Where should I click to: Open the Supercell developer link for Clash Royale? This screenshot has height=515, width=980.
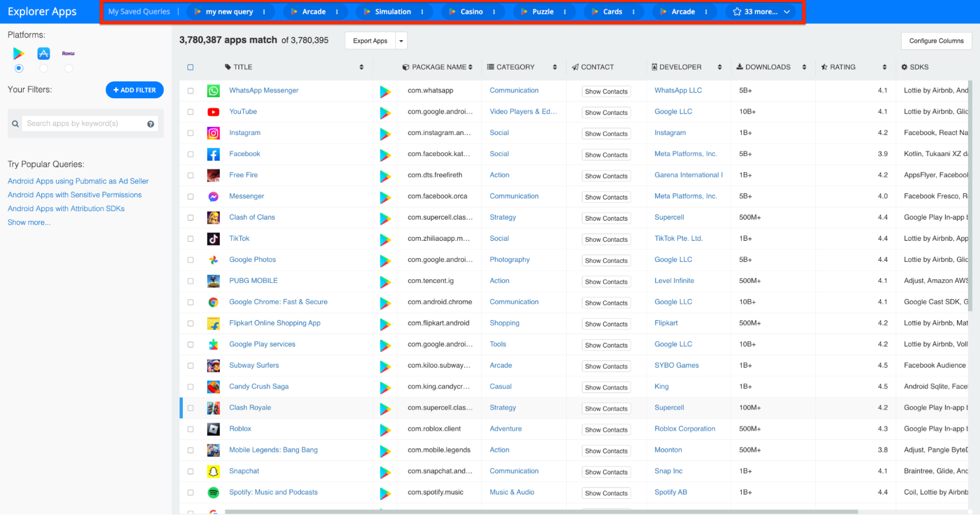click(669, 408)
